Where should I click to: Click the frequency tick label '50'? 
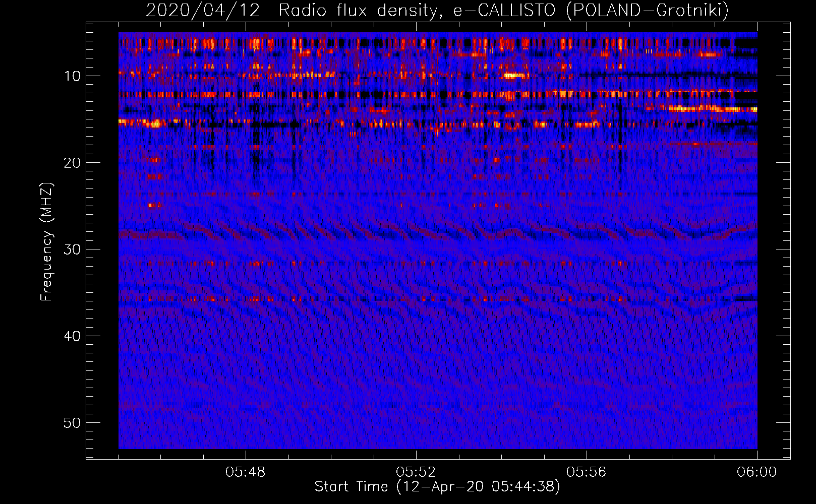click(73, 423)
